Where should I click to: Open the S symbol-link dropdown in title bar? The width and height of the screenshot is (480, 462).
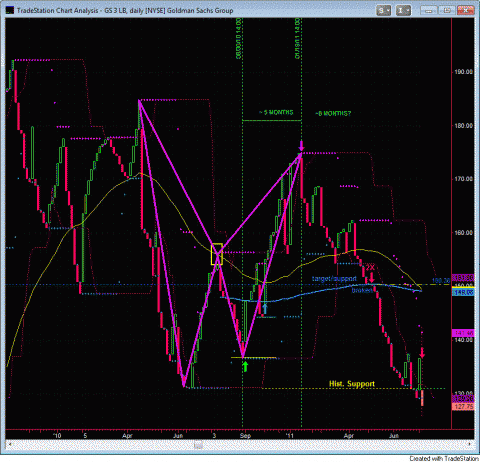(x=384, y=11)
